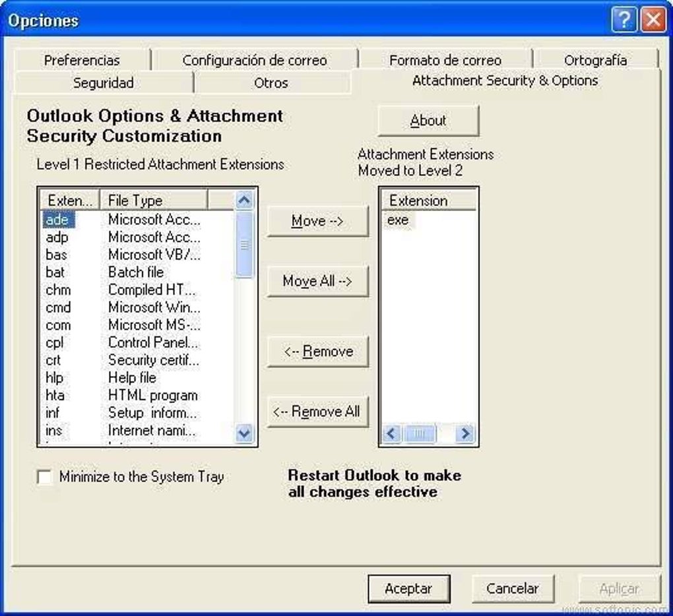Select the crt extension row
Viewport: 673px width, 616px height.
point(137,360)
